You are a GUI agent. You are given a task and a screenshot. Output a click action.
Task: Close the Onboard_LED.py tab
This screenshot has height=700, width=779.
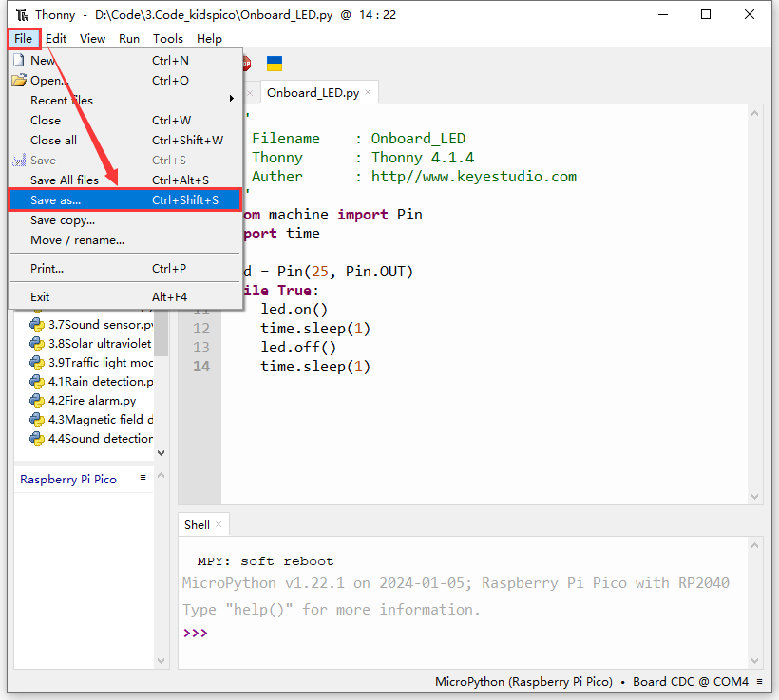pos(368,92)
